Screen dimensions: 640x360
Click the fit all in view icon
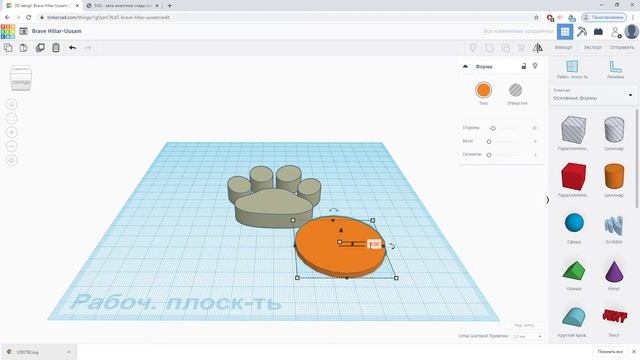pos(11,118)
